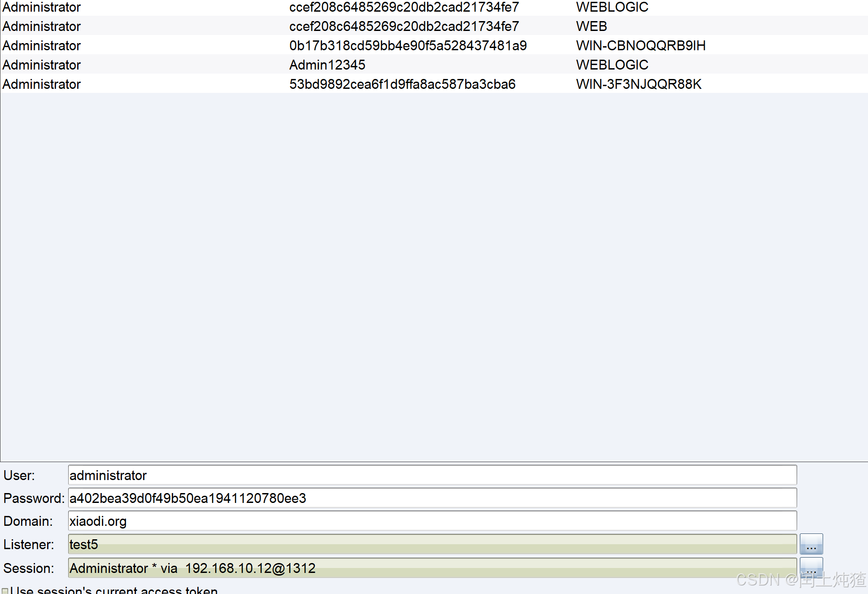
Task: Select the credential row with Admin12345 password
Action: 327,65
